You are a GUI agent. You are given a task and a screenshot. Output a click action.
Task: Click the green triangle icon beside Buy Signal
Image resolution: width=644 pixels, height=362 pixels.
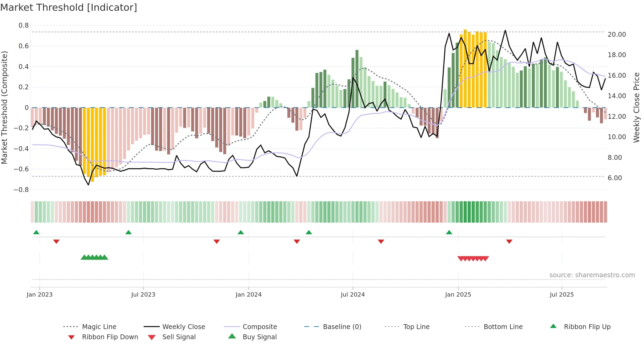pyautogui.click(x=232, y=336)
